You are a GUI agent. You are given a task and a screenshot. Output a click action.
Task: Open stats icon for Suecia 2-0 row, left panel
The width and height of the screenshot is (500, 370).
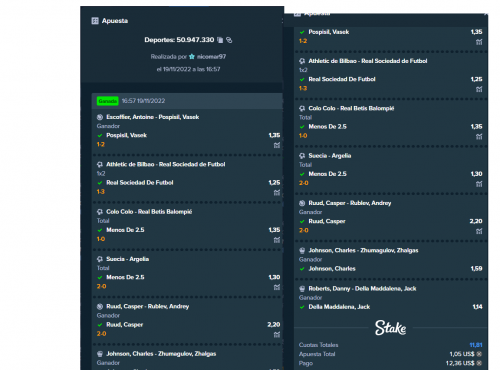[x=277, y=287]
